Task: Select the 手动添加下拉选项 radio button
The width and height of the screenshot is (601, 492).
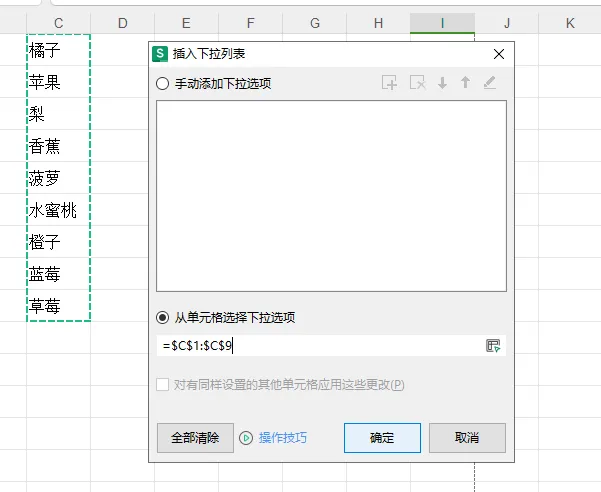Action: [163, 83]
